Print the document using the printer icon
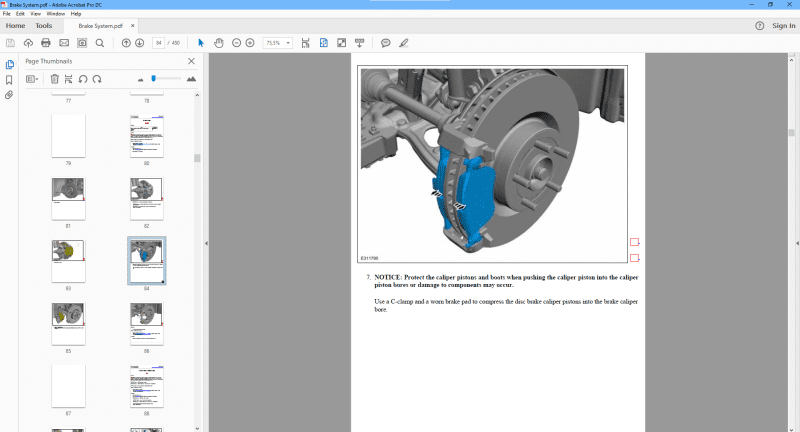 (x=45, y=43)
